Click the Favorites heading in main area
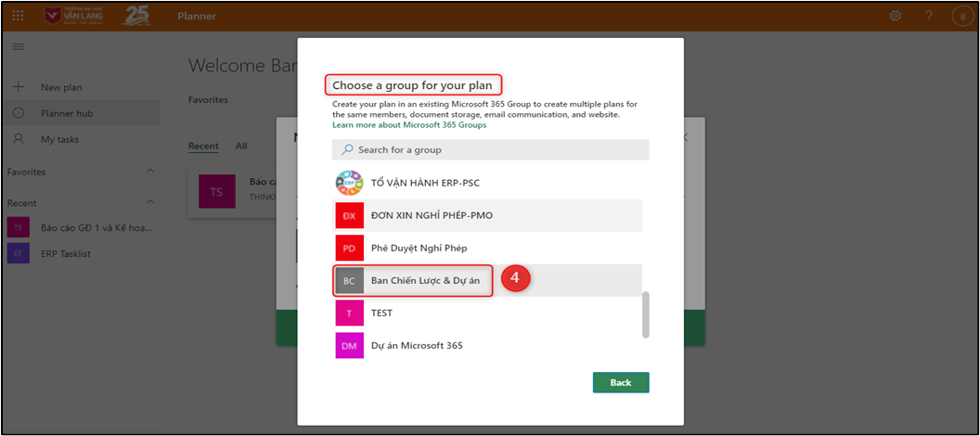The width and height of the screenshot is (980, 436). pos(208,99)
